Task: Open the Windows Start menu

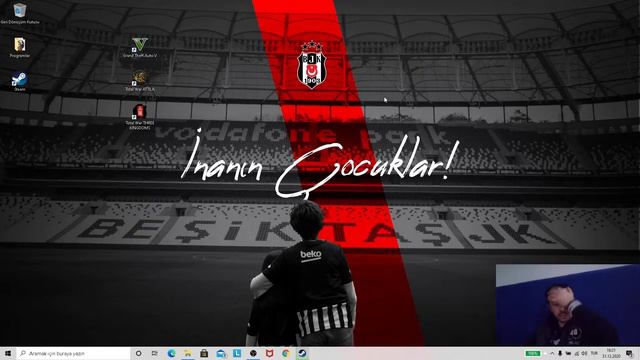Action: pyautogui.click(x=8, y=353)
